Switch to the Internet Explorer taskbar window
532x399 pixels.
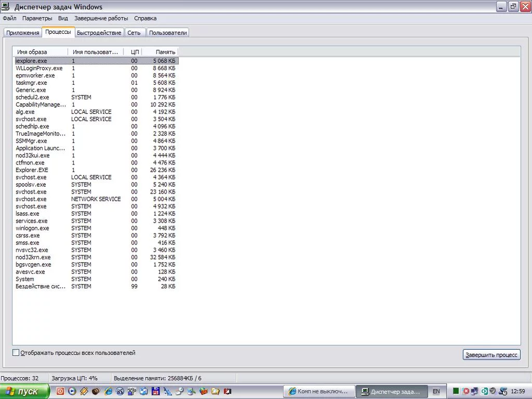point(319,391)
